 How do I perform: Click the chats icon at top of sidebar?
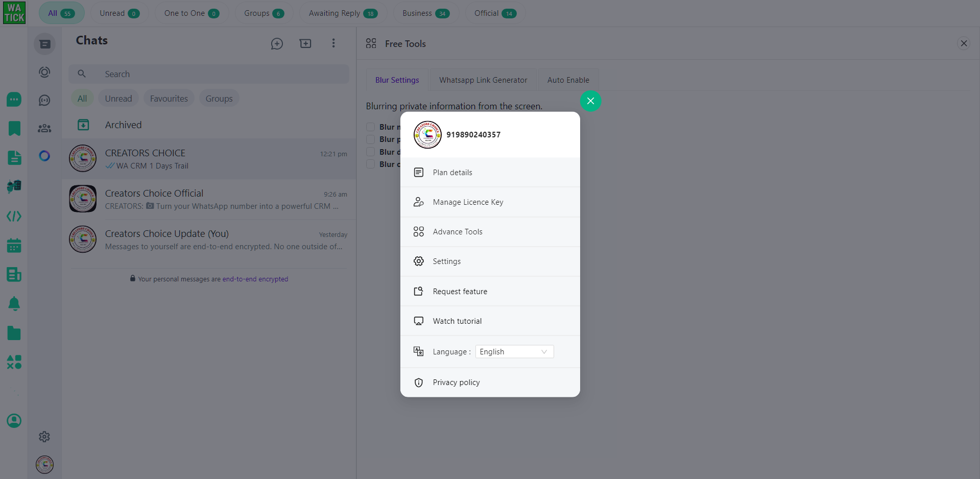(x=45, y=44)
